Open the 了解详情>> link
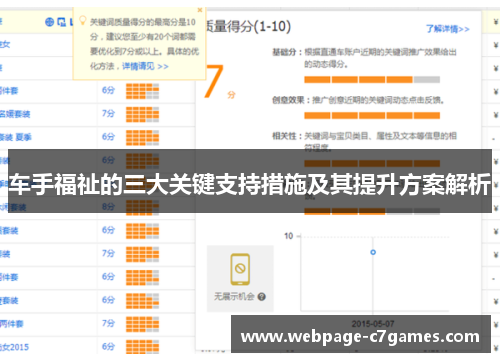The image size is (500, 362). [x=448, y=29]
